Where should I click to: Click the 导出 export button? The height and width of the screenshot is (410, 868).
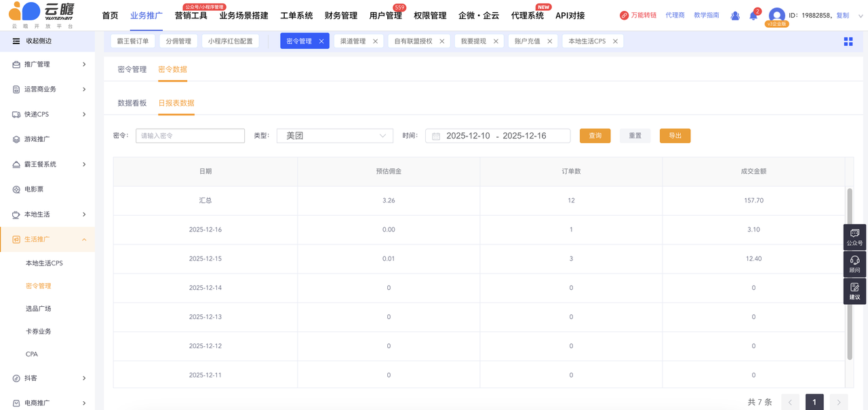coord(675,136)
